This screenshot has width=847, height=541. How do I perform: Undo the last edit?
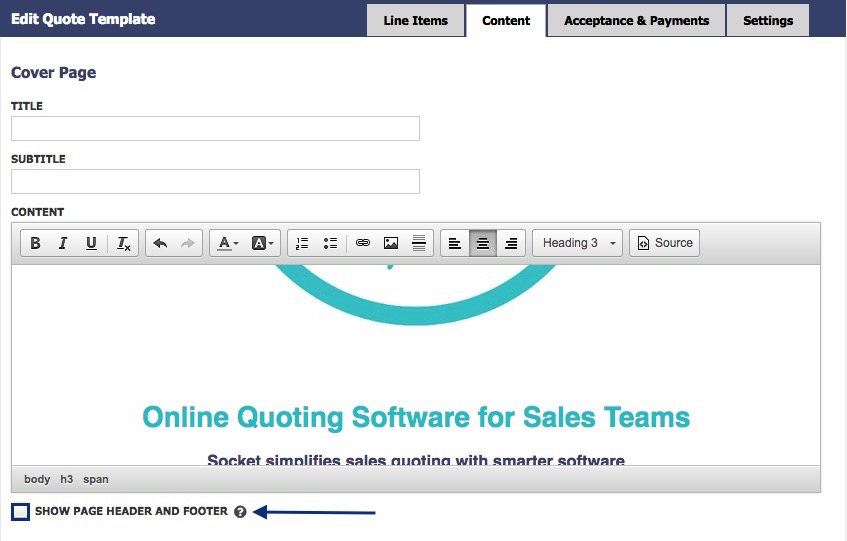(x=160, y=243)
